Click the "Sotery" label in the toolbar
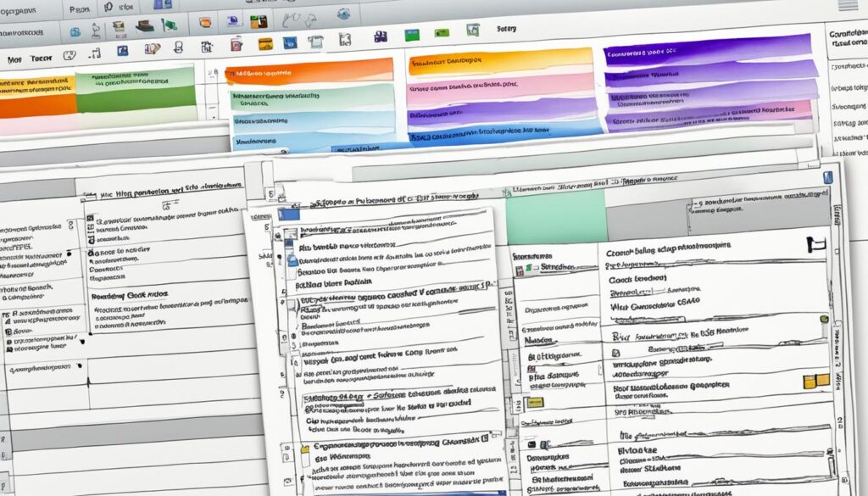The width and height of the screenshot is (868, 496). point(506,29)
